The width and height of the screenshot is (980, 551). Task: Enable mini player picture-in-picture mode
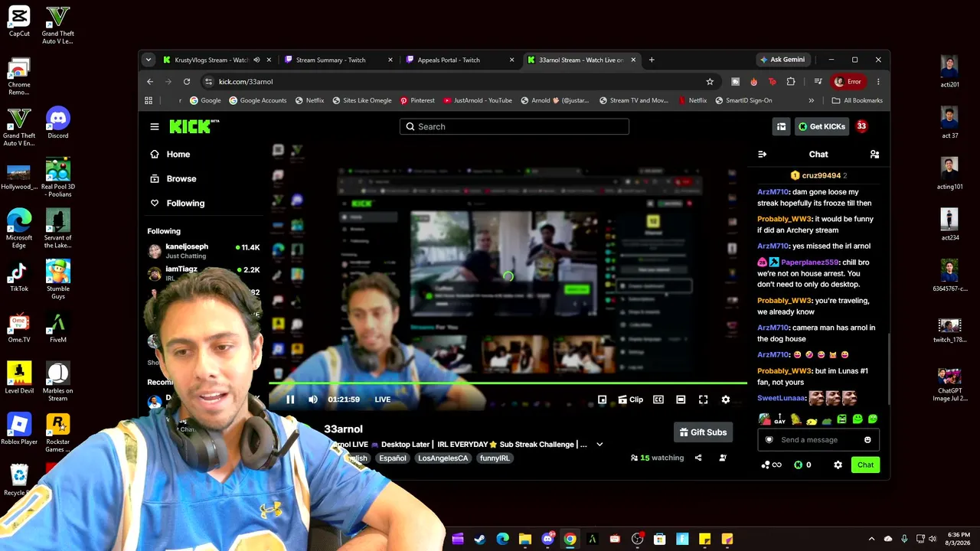pos(603,399)
